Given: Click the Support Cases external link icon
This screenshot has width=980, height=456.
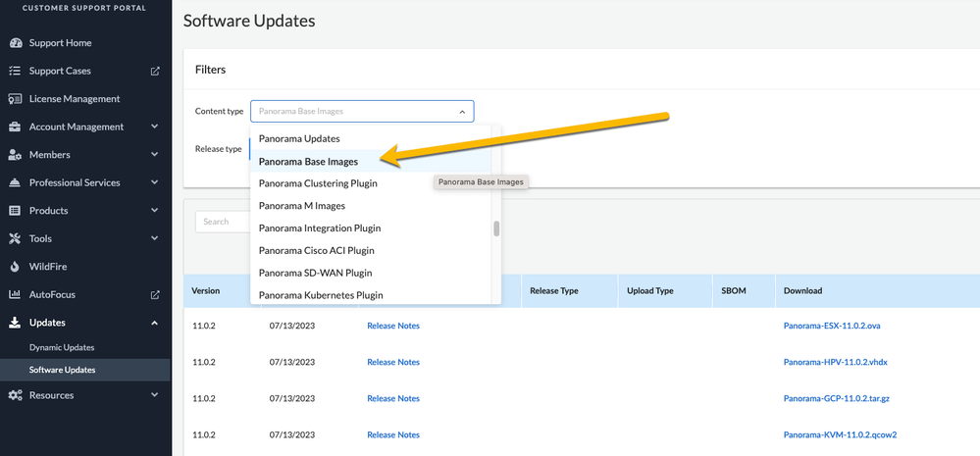Looking at the screenshot, I should point(155,71).
